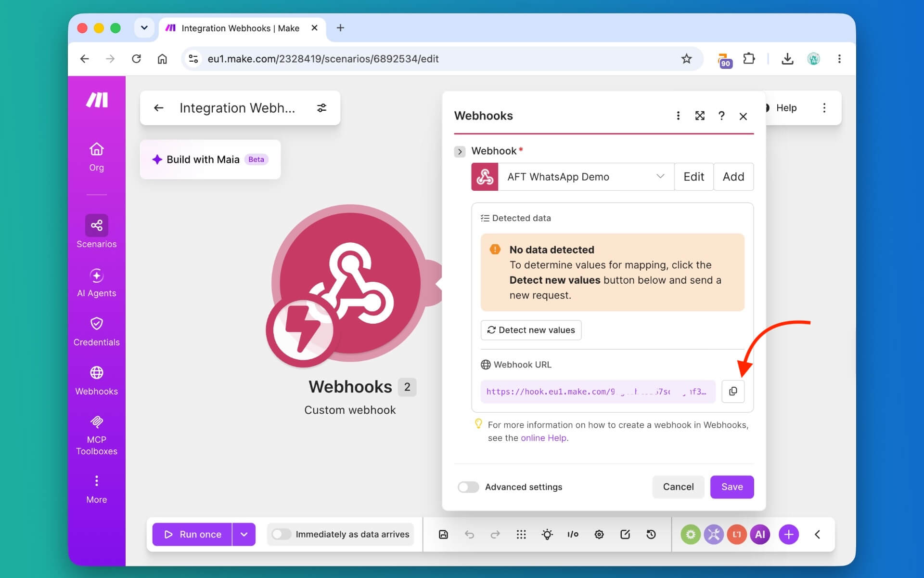
Task: Expand Webhooks panel to fullscreen
Action: click(x=700, y=116)
